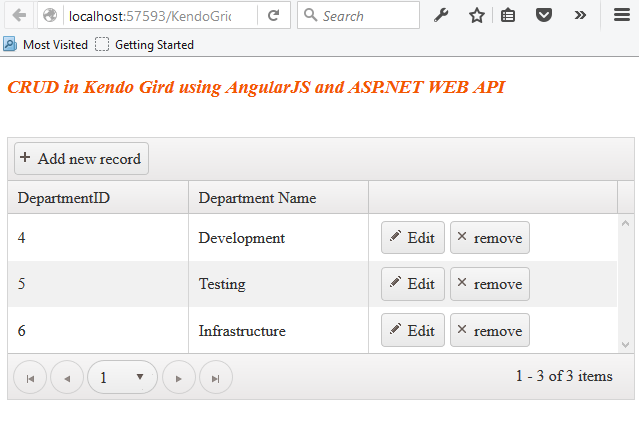Open the page number dropdown
Image resolution: width=639 pixels, height=430 pixels.
coord(123,377)
